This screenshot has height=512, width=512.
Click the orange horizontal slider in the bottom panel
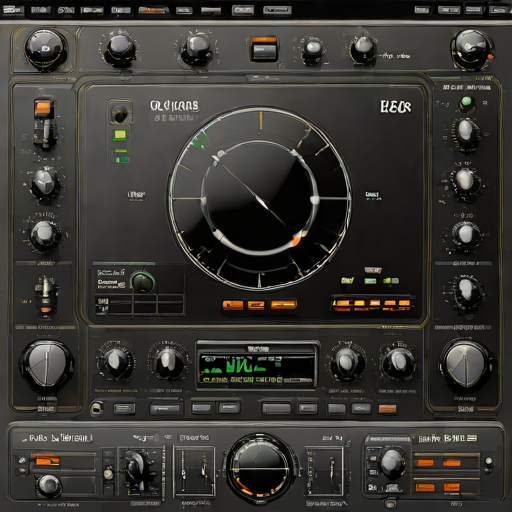[45, 460]
